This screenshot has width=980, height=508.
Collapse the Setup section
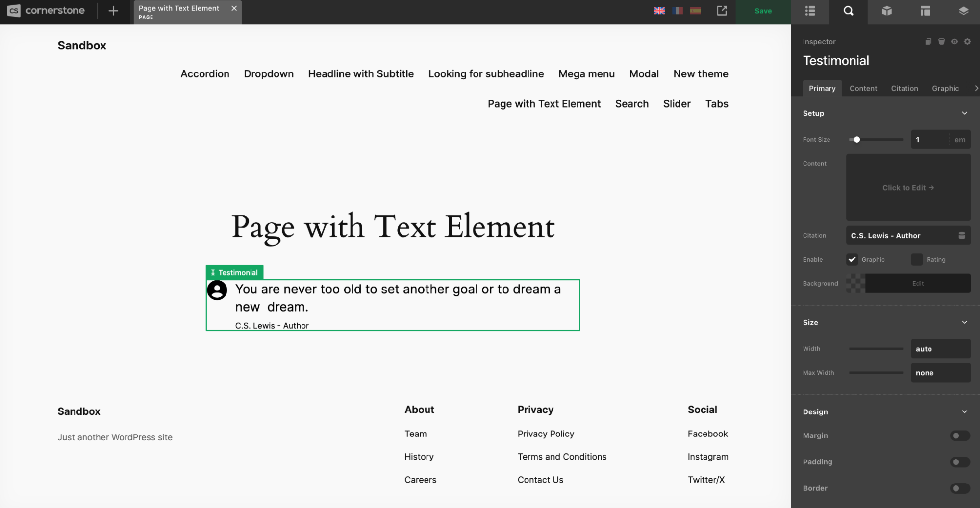click(x=964, y=113)
